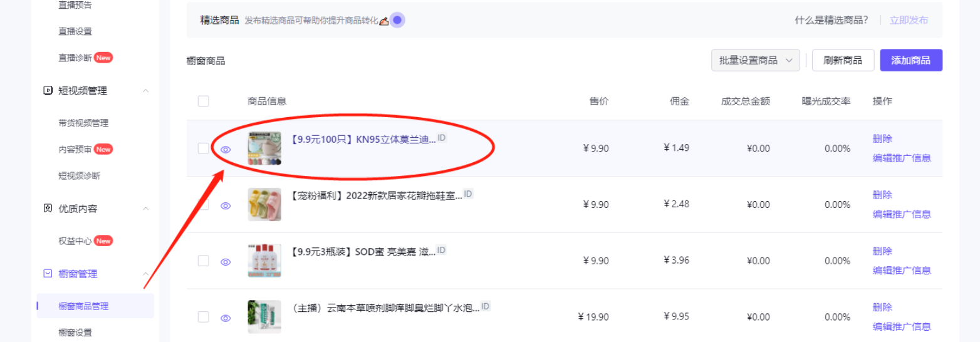Check the select-all checkbox in table header

pos(203,101)
